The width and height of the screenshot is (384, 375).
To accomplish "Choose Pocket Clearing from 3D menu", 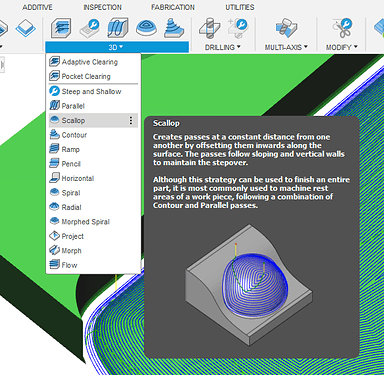I will point(93,76).
